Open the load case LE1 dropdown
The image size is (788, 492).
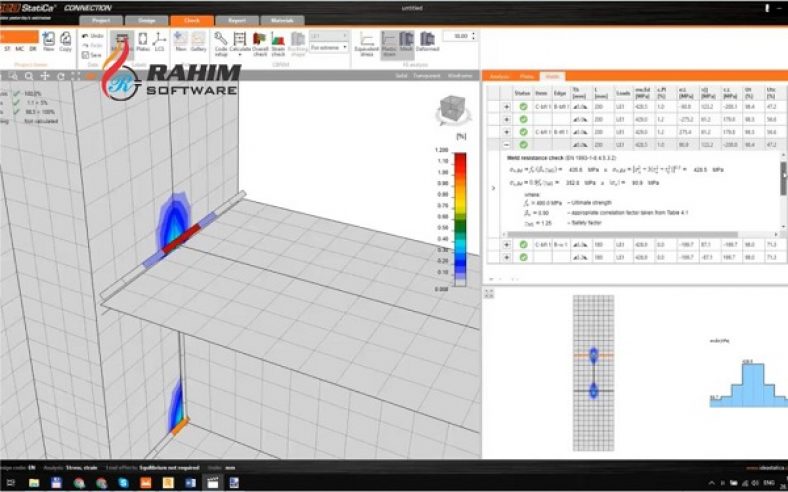point(329,36)
